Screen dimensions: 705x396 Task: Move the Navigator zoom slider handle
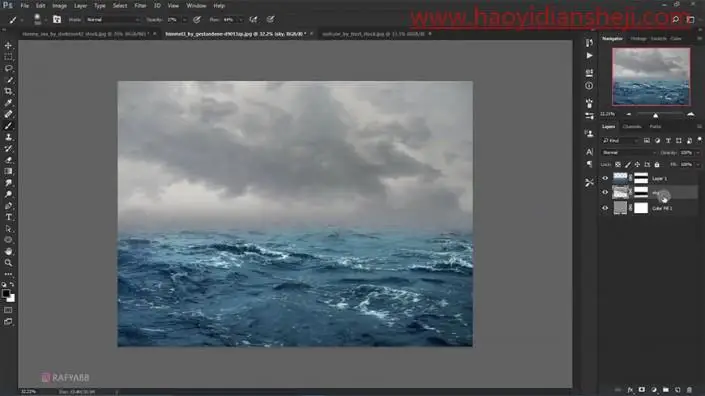coord(656,115)
